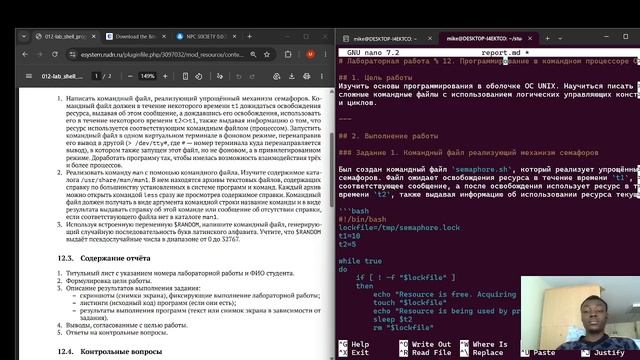This screenshot has height=360, width=640.
Task: Close the NPC SOCIETY browser tab
Action: (234, 37)
